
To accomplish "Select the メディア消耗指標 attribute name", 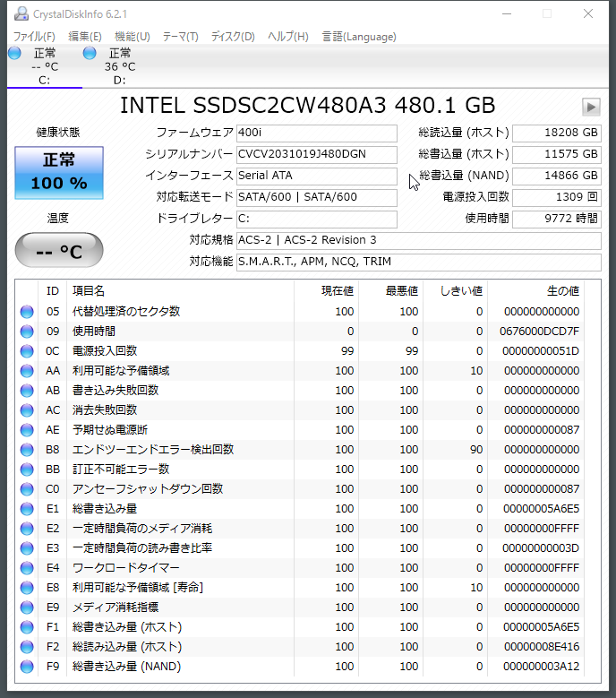I will 115,608.
